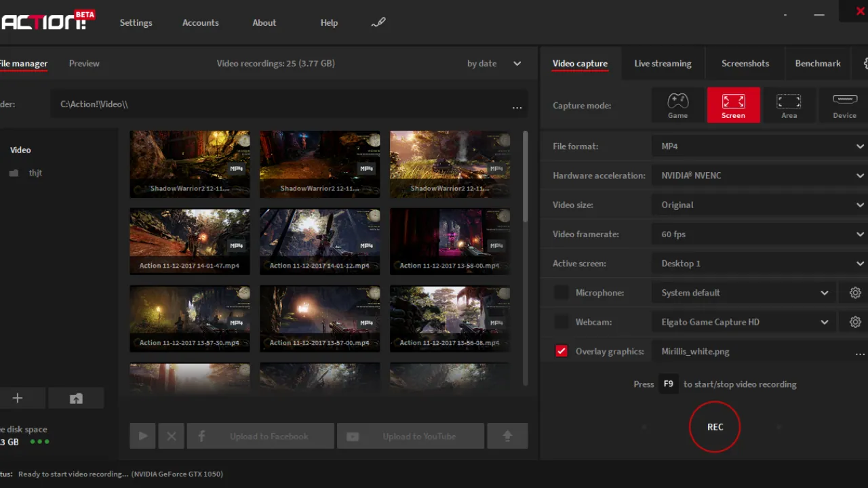The image size is (868, 488).
Task: Open File format MP4 dropdown
Action: 759,146
